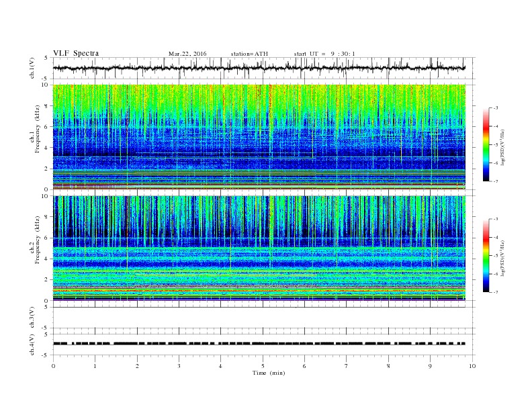Click inside the ch.1 spectrogram panel

click(x=259, y=137)
